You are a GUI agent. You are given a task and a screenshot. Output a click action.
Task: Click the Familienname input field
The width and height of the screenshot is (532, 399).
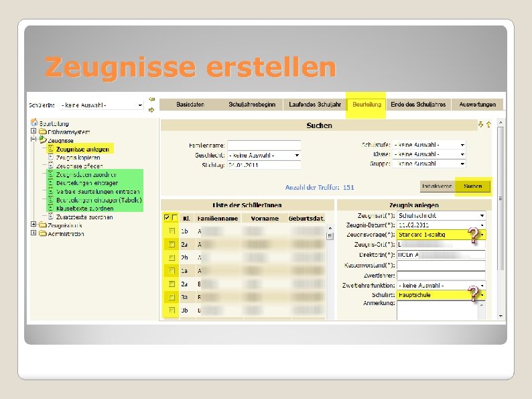264,146
